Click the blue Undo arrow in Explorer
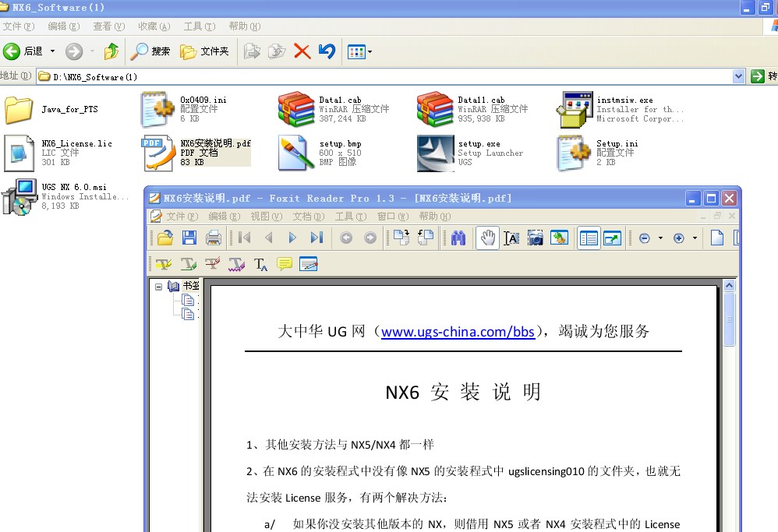 327,51
